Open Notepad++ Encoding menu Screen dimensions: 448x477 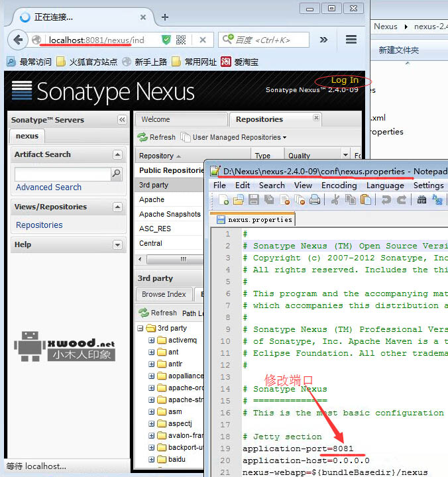click(339, 185)
